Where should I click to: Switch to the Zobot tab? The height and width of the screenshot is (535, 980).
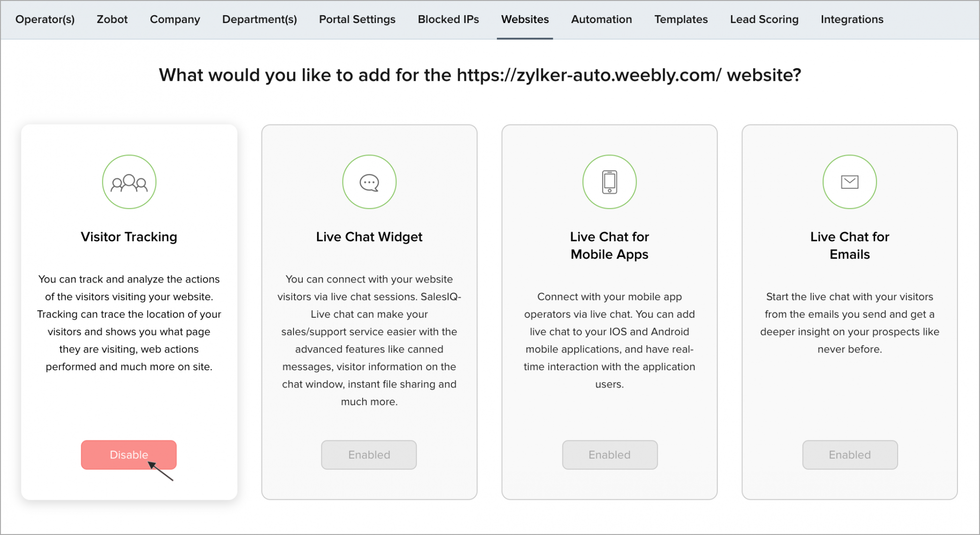click(x=112, y=19)
